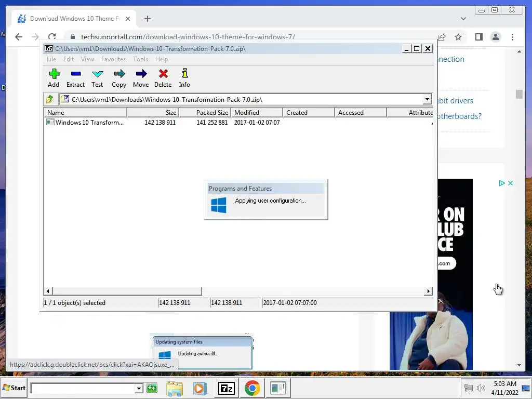The image size is (532, 399).
Task: Click the AdChoices triangle icon
Action: pos(502,183)
